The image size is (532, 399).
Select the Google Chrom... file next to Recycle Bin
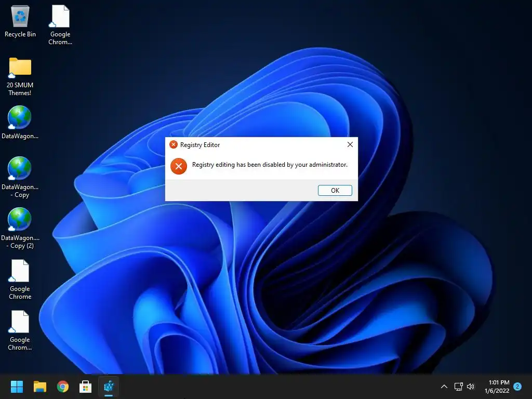[60, 25]
